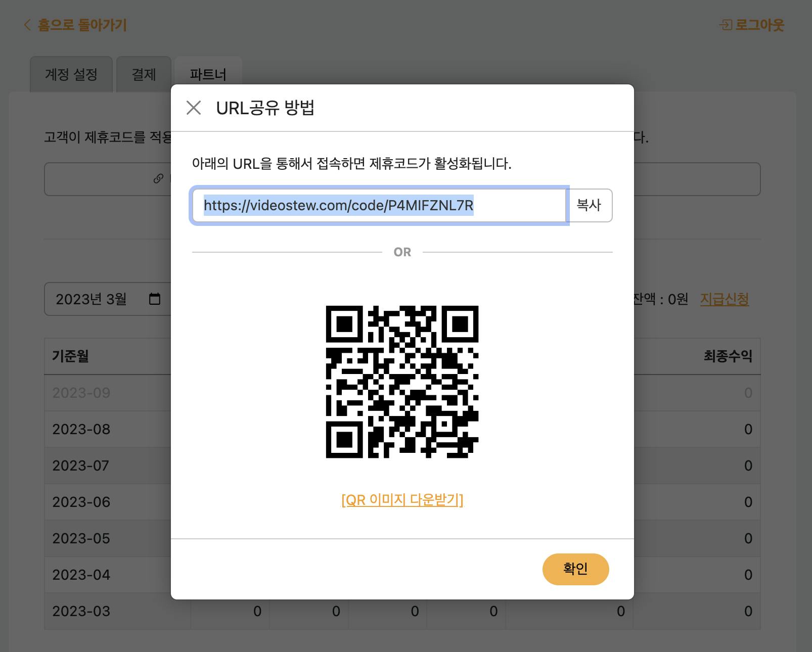
Task: Select the 2023-07 row label
Action: (81, 465)
